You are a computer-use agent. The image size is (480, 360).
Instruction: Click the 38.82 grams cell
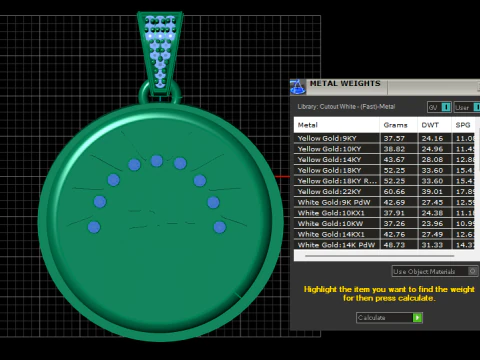[398, 149]
